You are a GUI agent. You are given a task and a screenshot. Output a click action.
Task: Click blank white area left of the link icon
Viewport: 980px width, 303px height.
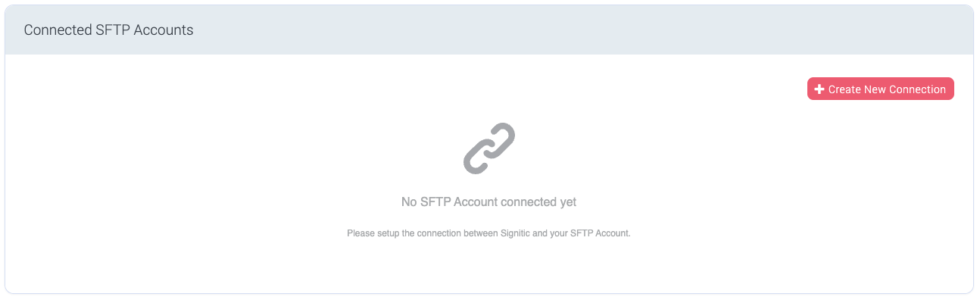[227, 148]
